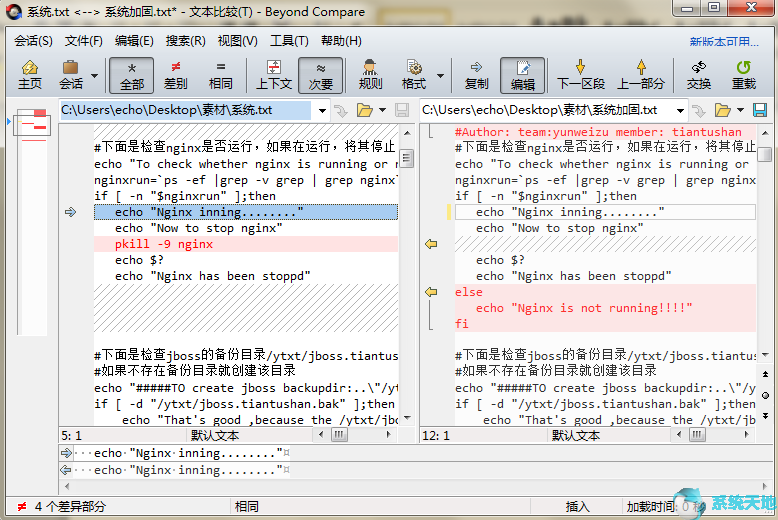Click right pane circle scroll marker
Screen dimensions: 778x520
pyautogui.click(x=766, y=395)
